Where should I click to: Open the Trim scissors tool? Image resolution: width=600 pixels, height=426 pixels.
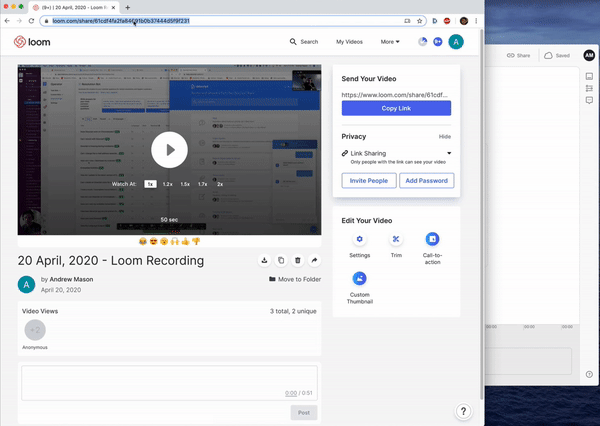coord(396,239)
